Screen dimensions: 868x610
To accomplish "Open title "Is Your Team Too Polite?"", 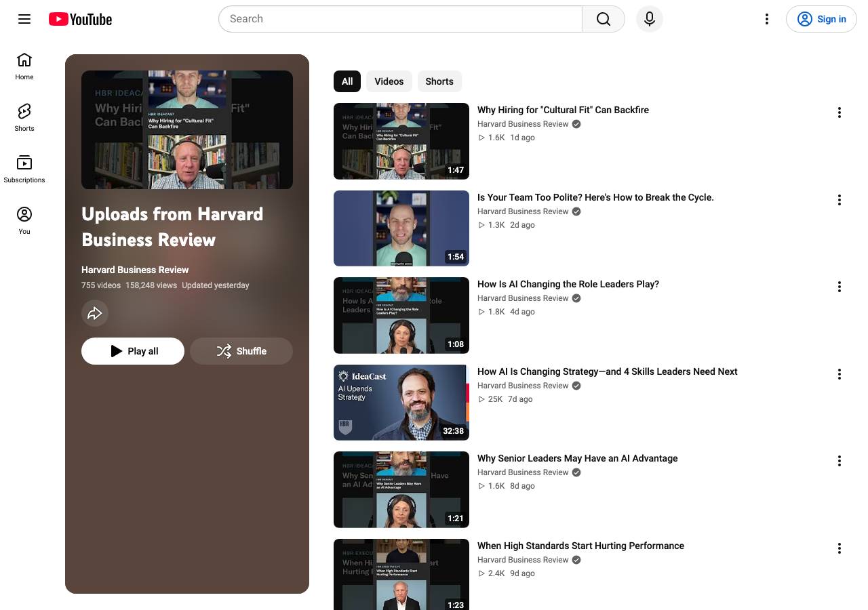I will click(595, 197).
